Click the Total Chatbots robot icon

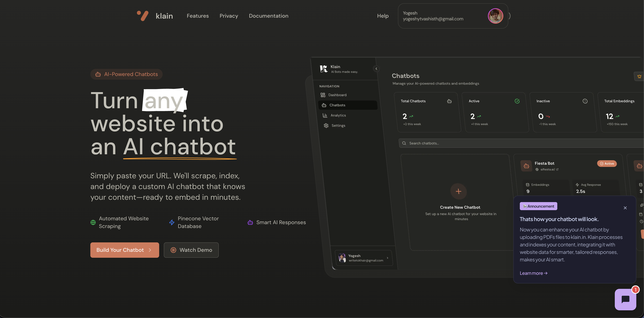click(449, 101)
